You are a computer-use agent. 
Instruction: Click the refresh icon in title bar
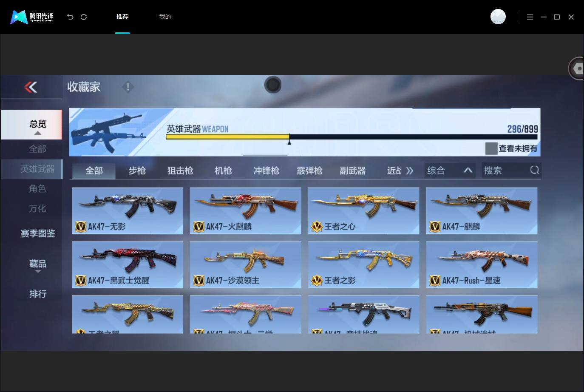click(84, 17)
